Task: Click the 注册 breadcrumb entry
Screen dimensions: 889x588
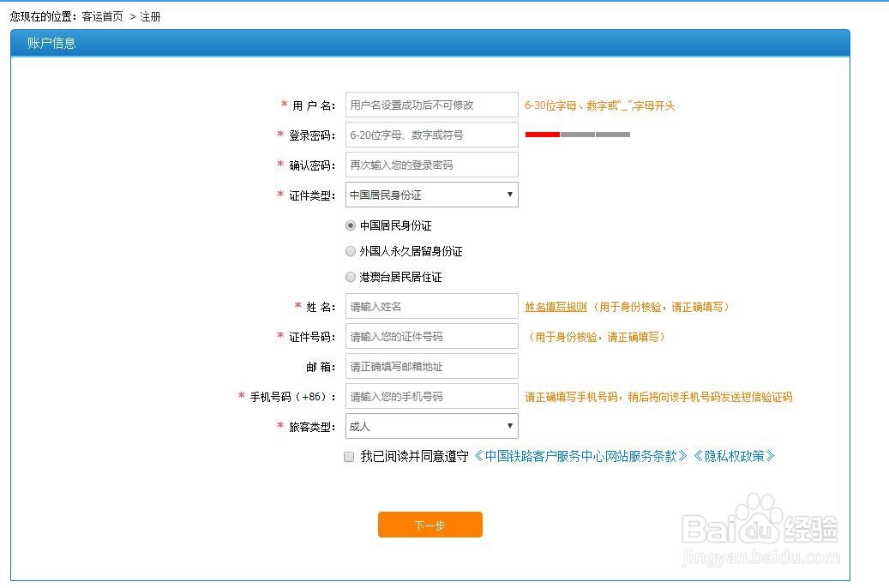Action: (x=150, y=15)
